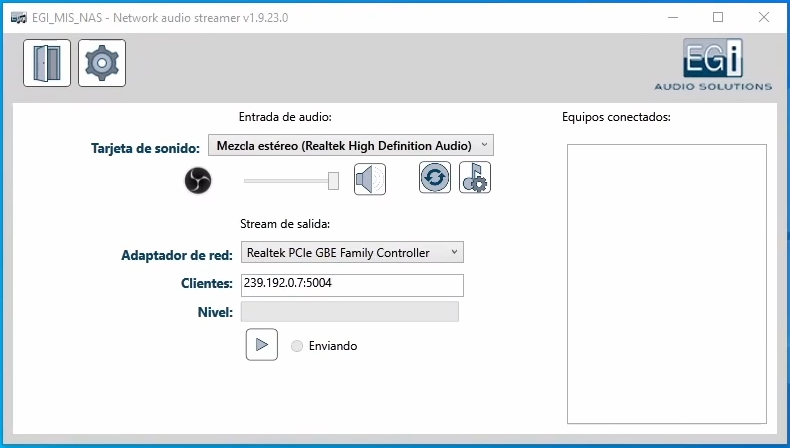Click the 'Entrada de audio:' label
The image size is (790, 448).
point(285,117)
